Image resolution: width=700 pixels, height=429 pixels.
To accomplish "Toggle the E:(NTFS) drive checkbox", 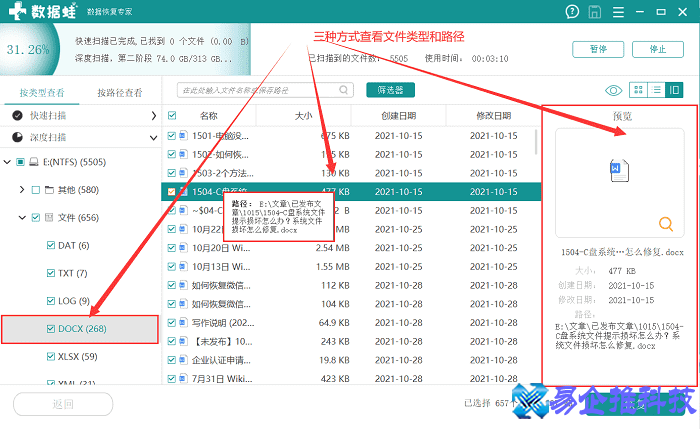I will point(21,162).
